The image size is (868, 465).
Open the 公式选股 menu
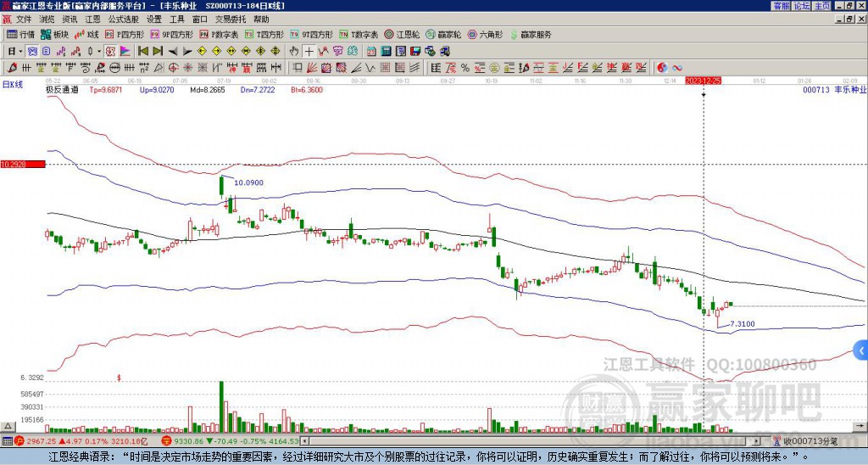coord(124,20)
